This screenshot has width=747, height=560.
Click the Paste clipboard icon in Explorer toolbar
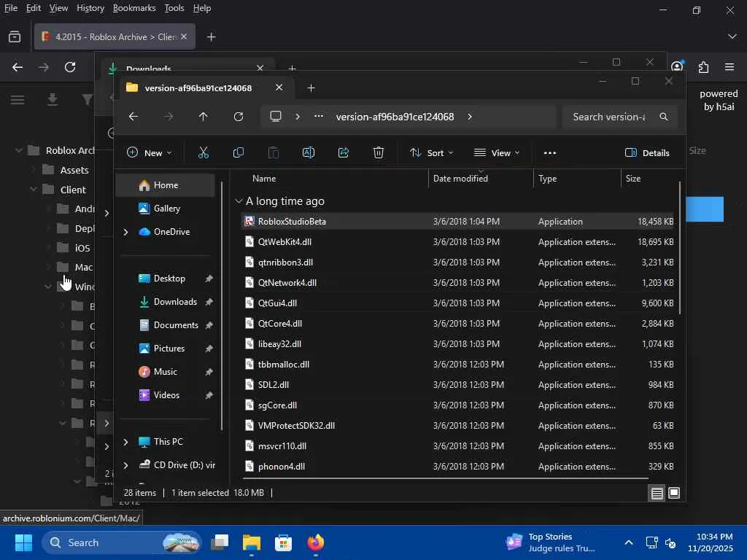coord(274,152)
